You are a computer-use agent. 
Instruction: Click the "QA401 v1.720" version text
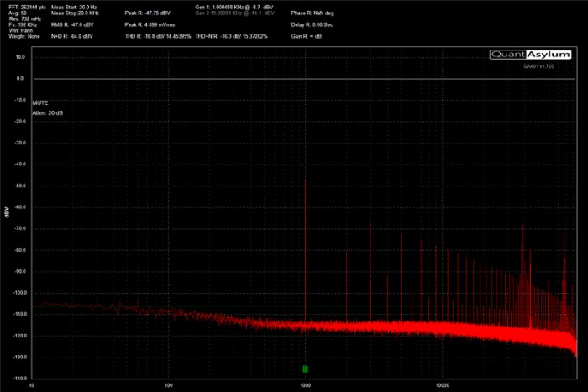(x=539, y=66)
